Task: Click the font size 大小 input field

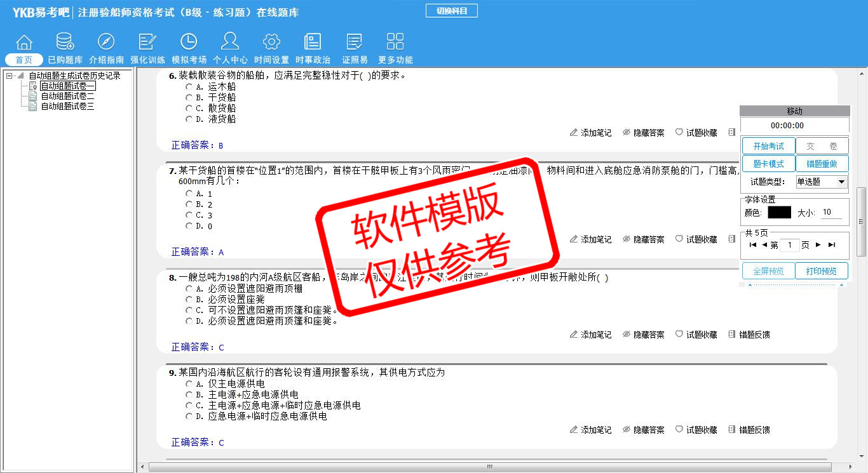Action: coord(833,213)
